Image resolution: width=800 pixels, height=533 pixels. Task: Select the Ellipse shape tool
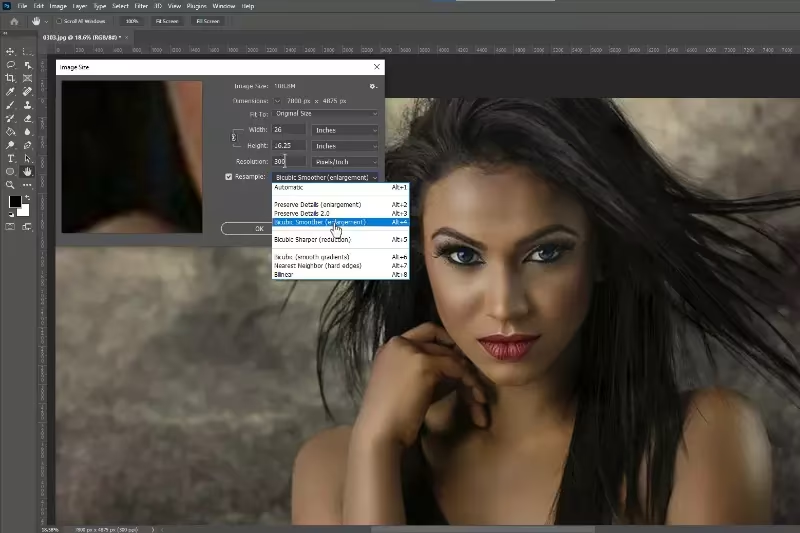pyautogui.click(x=10, y=172)
